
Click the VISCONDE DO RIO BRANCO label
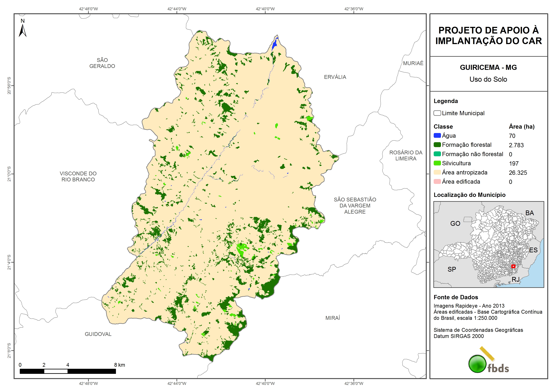click(x=78, y=176)
